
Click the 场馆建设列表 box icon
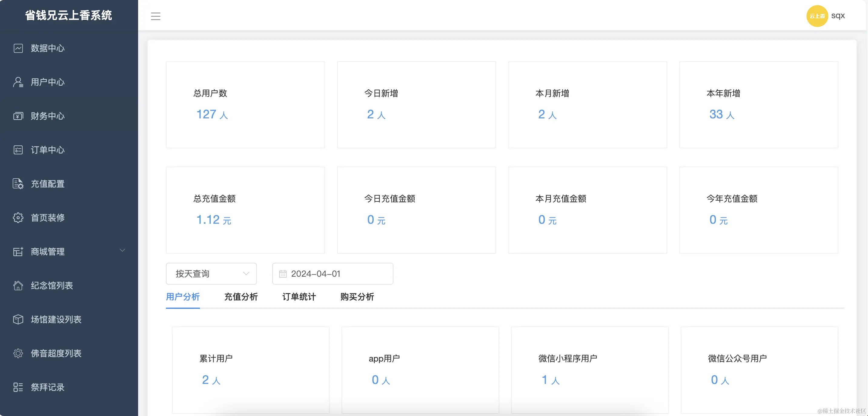tap(18, 319)
